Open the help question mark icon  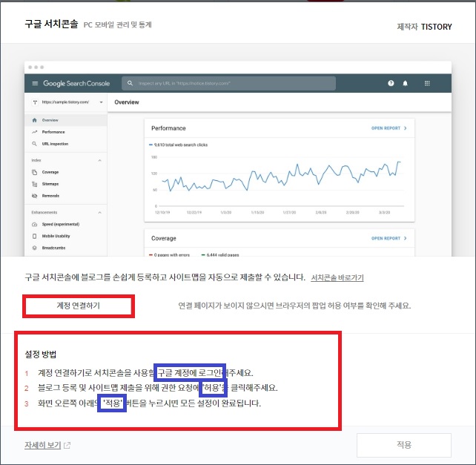tap(391, 83)
